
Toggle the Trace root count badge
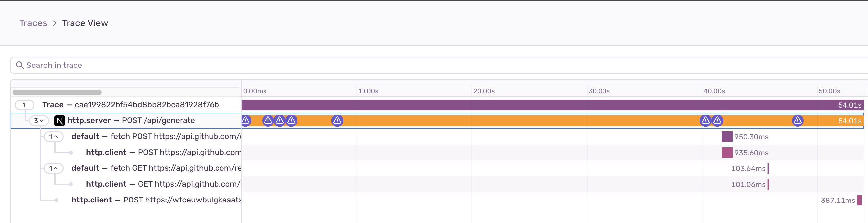(24, 105)
